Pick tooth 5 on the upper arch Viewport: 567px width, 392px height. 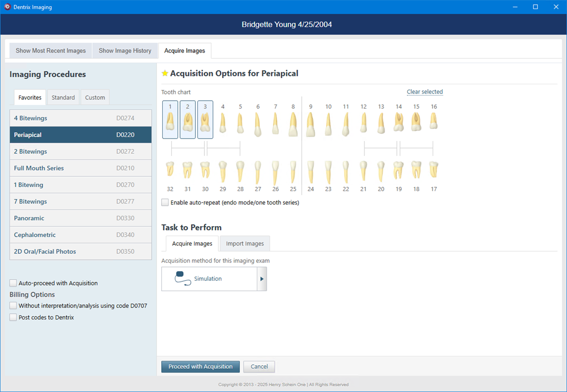(x=240, y=123)
